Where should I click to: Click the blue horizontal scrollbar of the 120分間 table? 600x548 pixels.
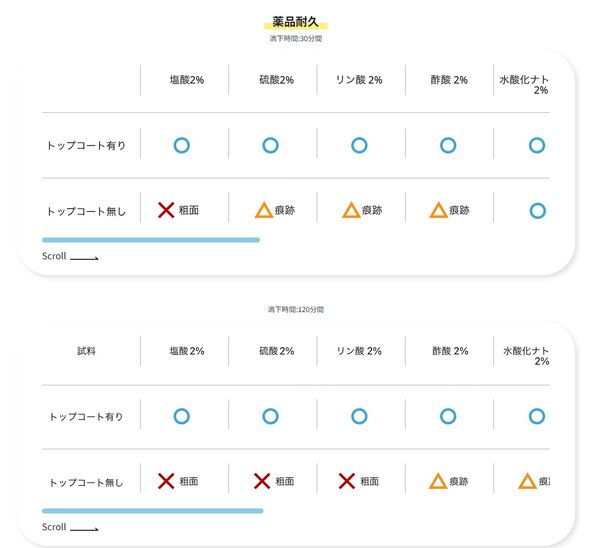coord(153,511)
